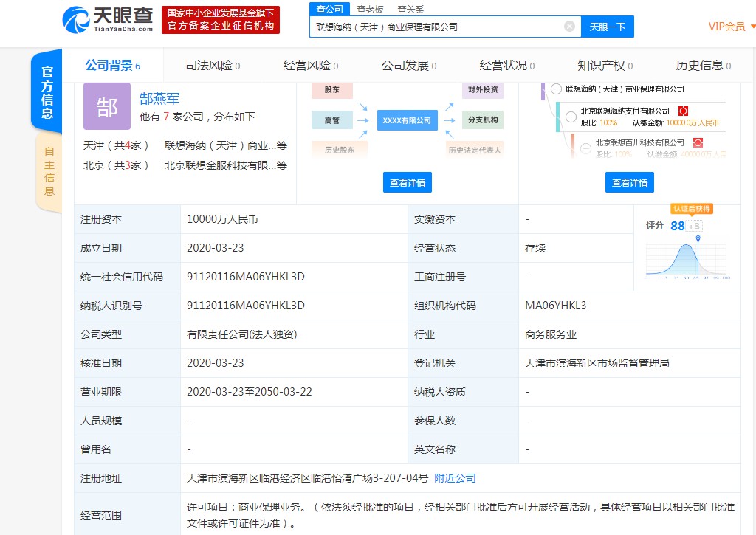Click the XXXX有限公司 center node

coord(408,120)
